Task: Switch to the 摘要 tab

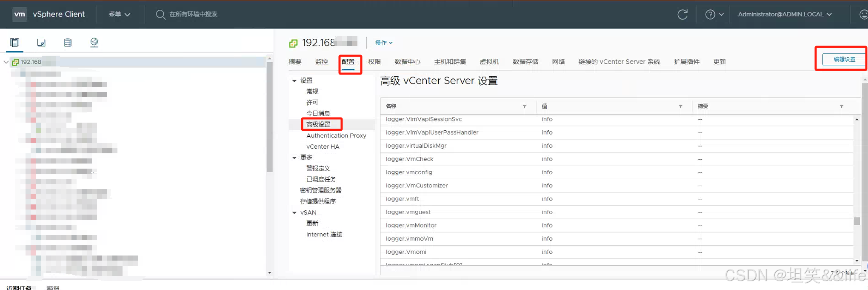Action: pos(295,62)
